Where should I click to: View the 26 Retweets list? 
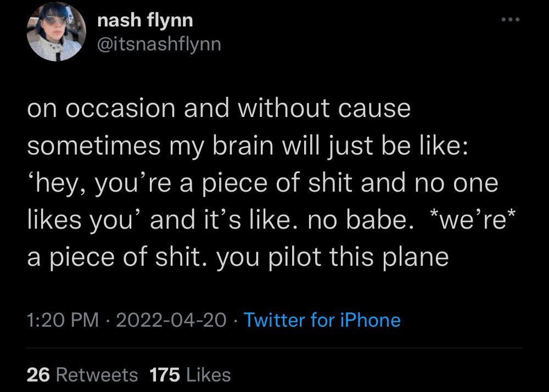click(x=82, y=375)
